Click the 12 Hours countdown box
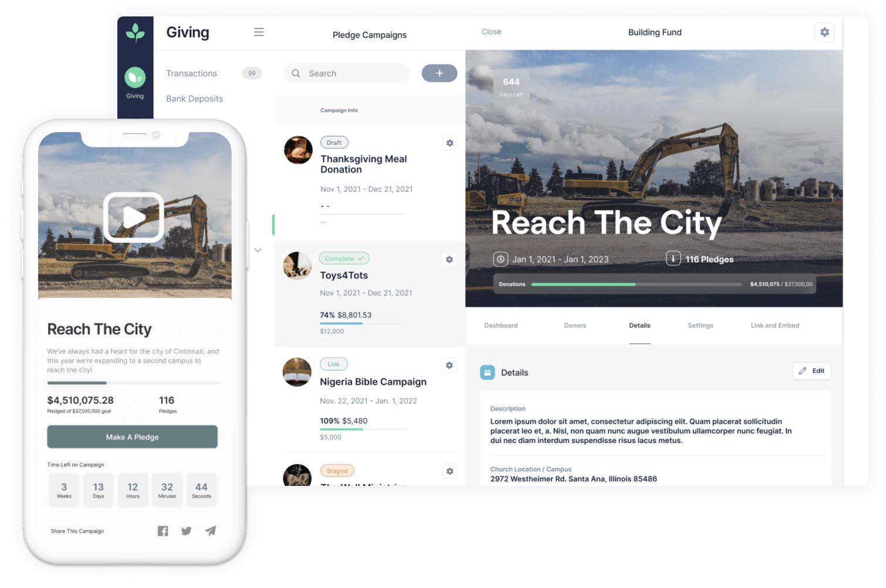Image resolution: width=886 pixels, height=588 pixels. (x=133, y=490)
